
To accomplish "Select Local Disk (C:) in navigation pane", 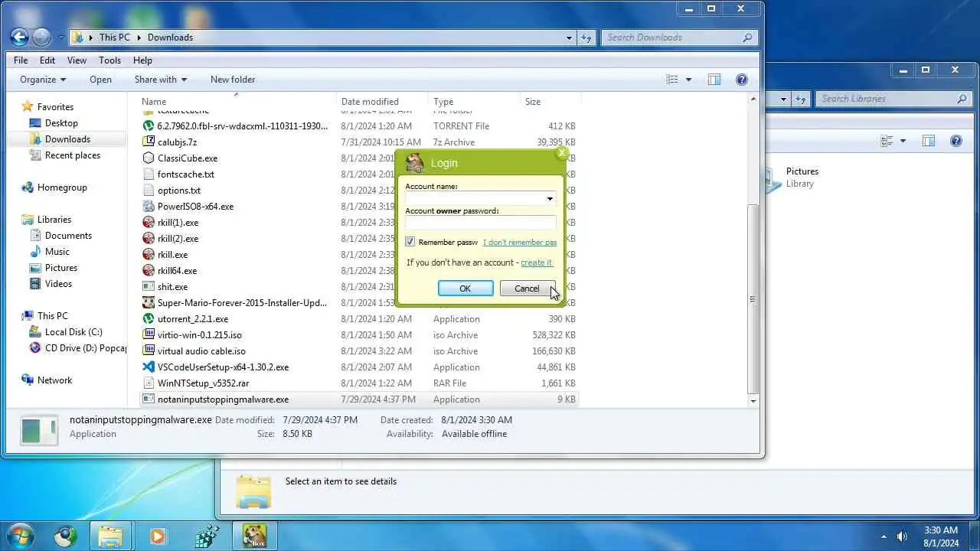I will [x=73, y=332].
